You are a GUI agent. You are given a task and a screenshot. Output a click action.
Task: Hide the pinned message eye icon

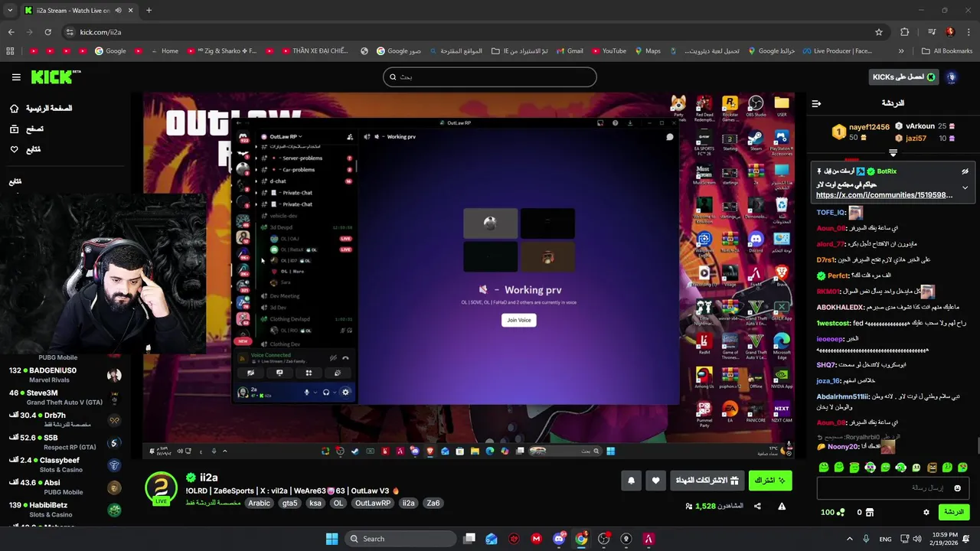point(965,171)
